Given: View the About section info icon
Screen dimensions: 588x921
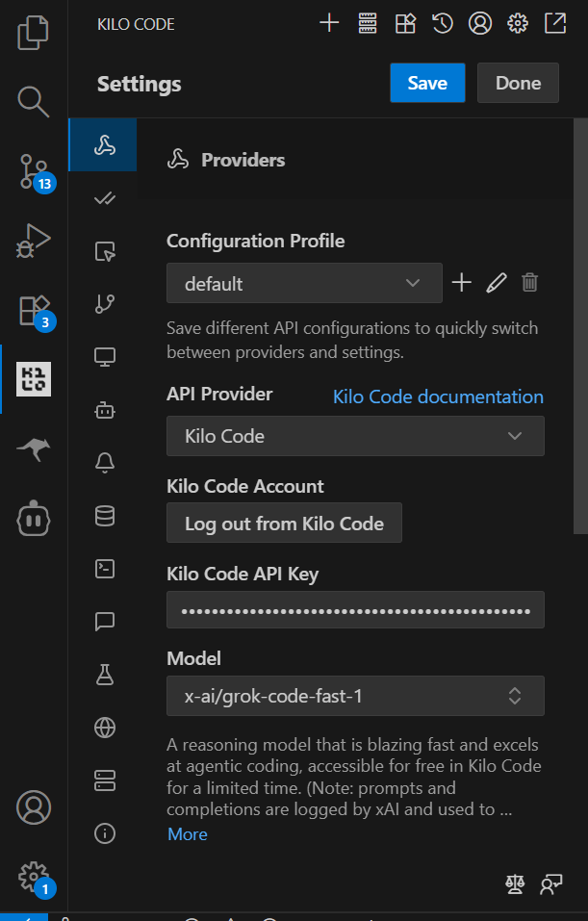Looking at the screenshot, I should point(104,832).
